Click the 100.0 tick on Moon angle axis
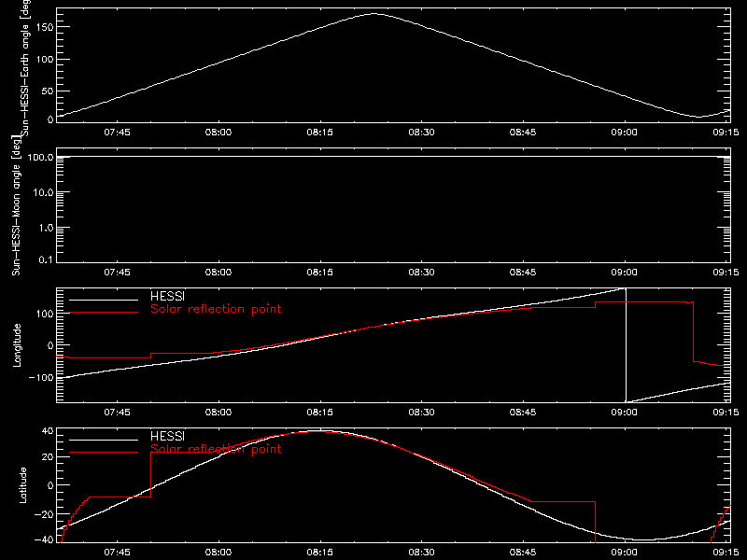747x560 pixels. coord(40,157)
